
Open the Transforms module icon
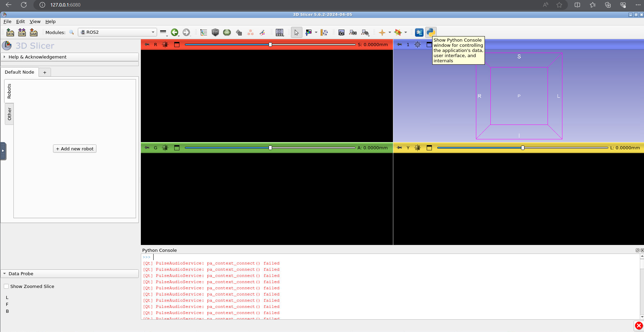(239, 32)
